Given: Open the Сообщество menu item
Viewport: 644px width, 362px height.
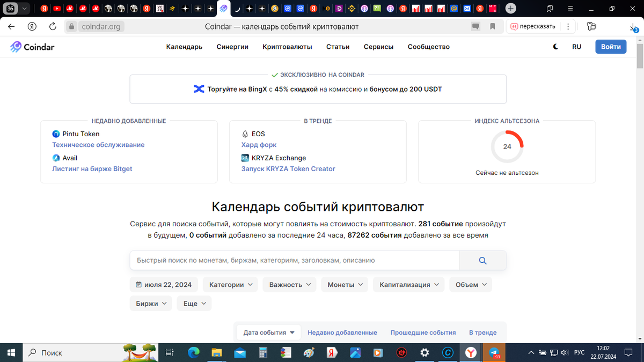Looking at the screenshot, I should point(428,47).
